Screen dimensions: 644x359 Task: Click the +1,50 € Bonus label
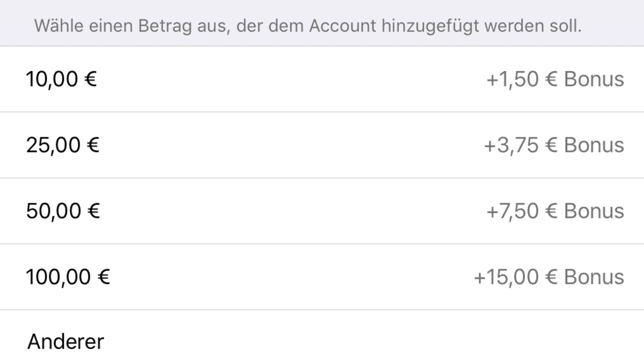point(555,79)
